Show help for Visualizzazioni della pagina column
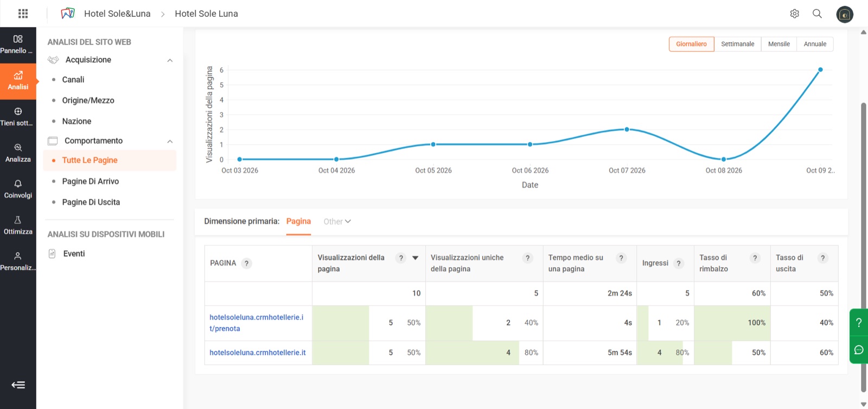868x409 pixels. click(x=401, y=258)
